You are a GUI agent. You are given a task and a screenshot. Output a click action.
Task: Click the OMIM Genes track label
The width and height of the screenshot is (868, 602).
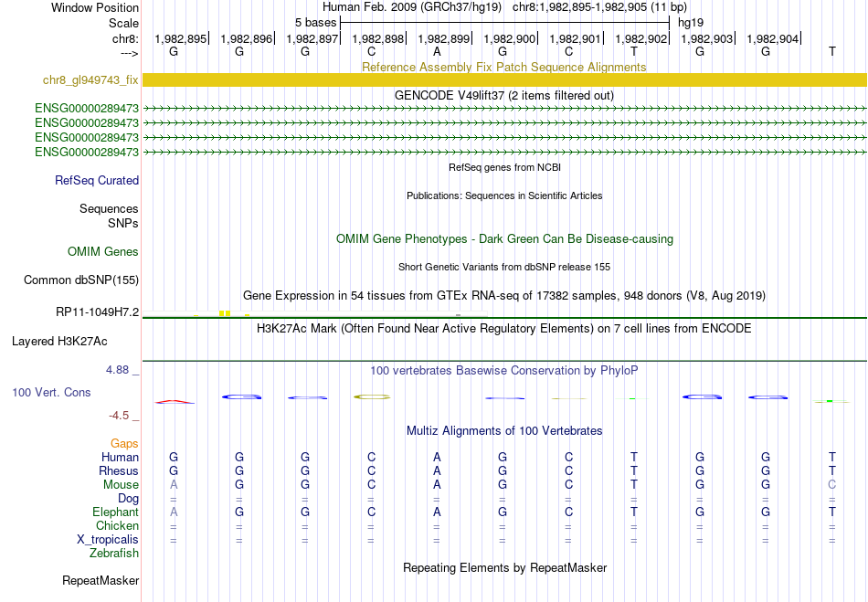point(103,252)
